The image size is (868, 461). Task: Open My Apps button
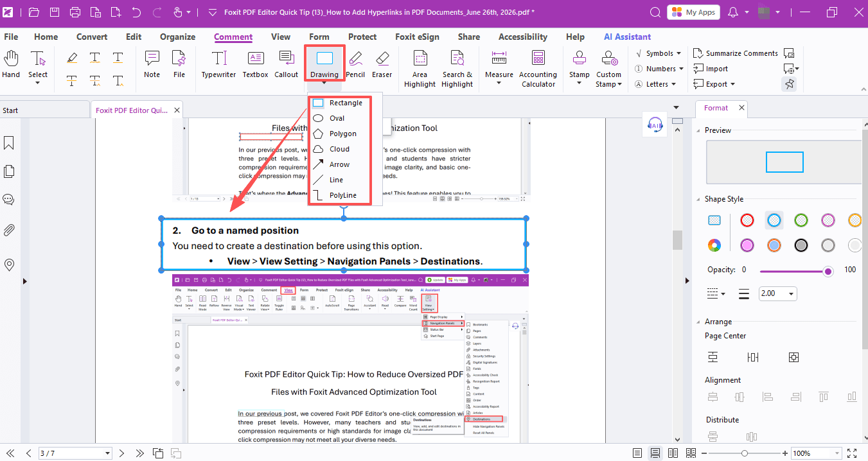(693, 12)
